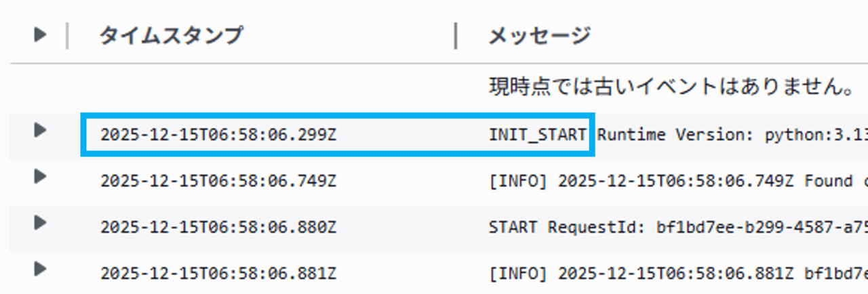Screen dimensions: 868x294
Task: Expand the 06:58:06.749Z log event arrow
Action: [x=40, y=177]
